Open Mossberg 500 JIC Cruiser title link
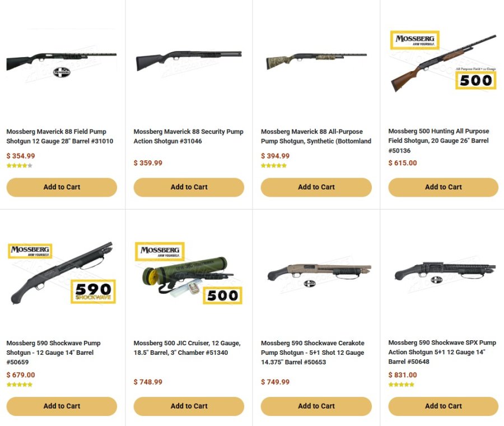Viewport: 504px width, 426px height. (x=187, y=348)
